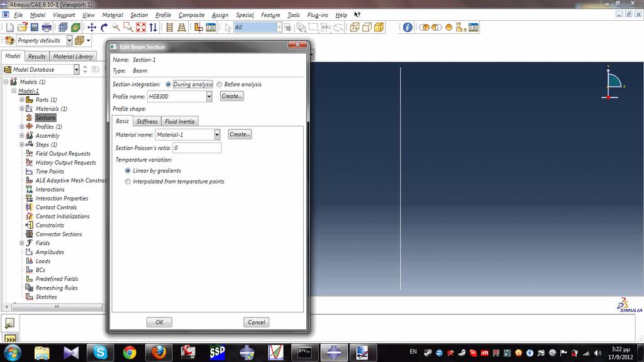This screenshot has height=362, width=644.
Task: Click OK in Edit Beam Section dialog
Action: (159, 322)
